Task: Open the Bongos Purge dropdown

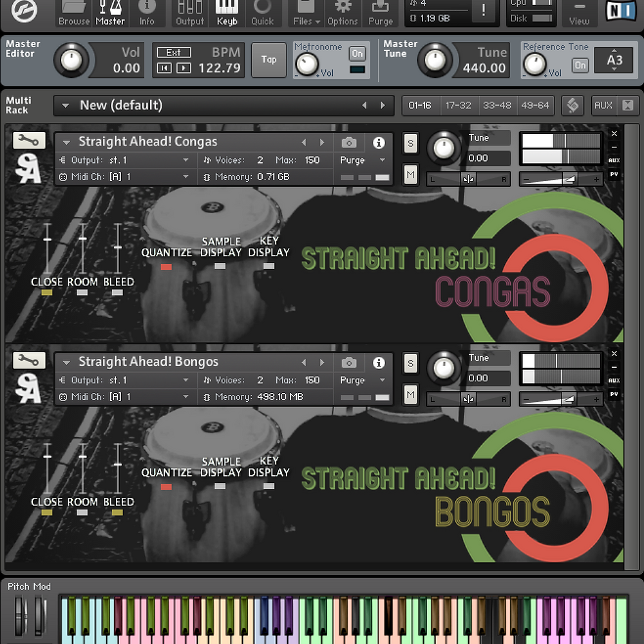Action: click(x=363, y=381)
